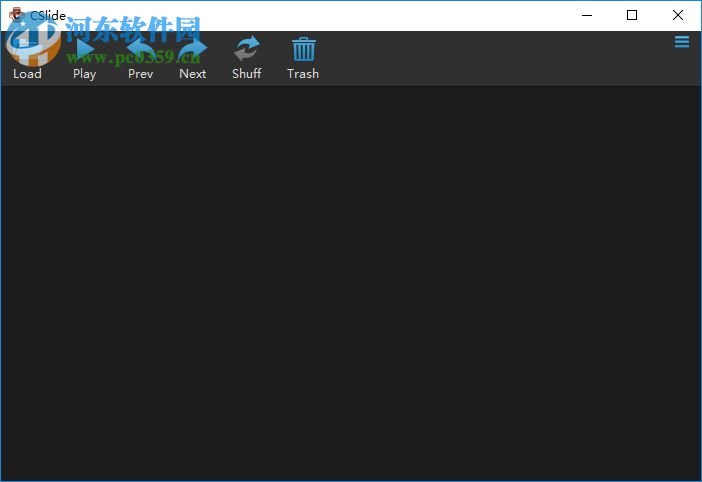Click the CSlide app icon in the title bar
The image size is (702, 482).
(17, 15)
